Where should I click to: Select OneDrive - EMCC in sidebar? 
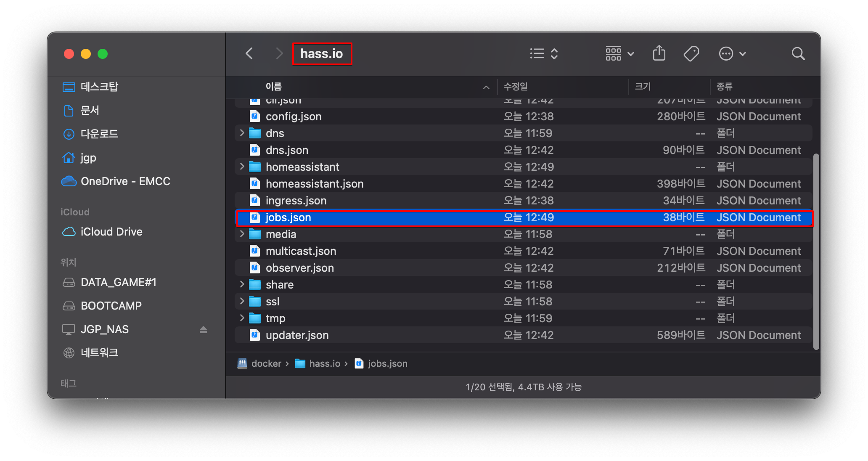125,181
